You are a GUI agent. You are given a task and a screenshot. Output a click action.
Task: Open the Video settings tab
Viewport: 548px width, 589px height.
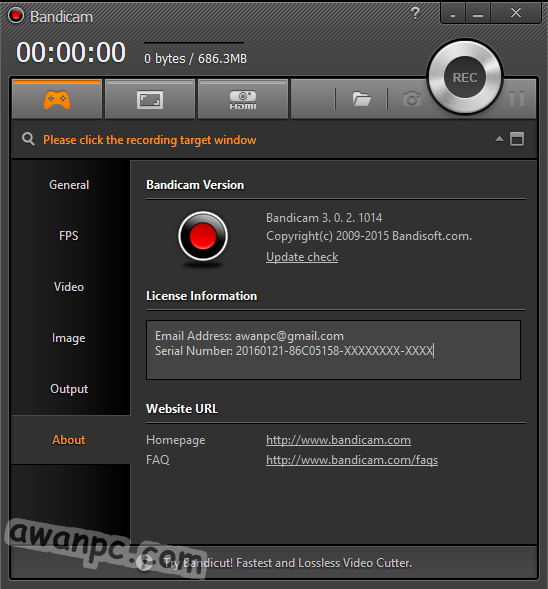point(69,287)
